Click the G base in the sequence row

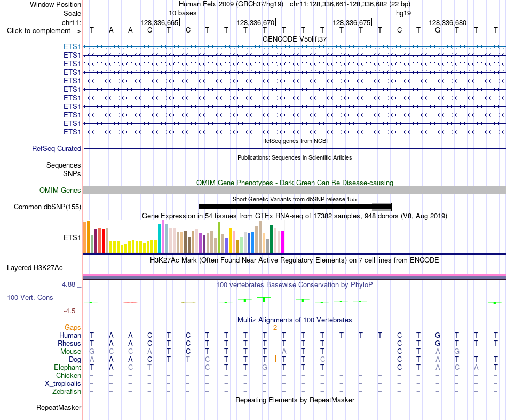(438, 30)
